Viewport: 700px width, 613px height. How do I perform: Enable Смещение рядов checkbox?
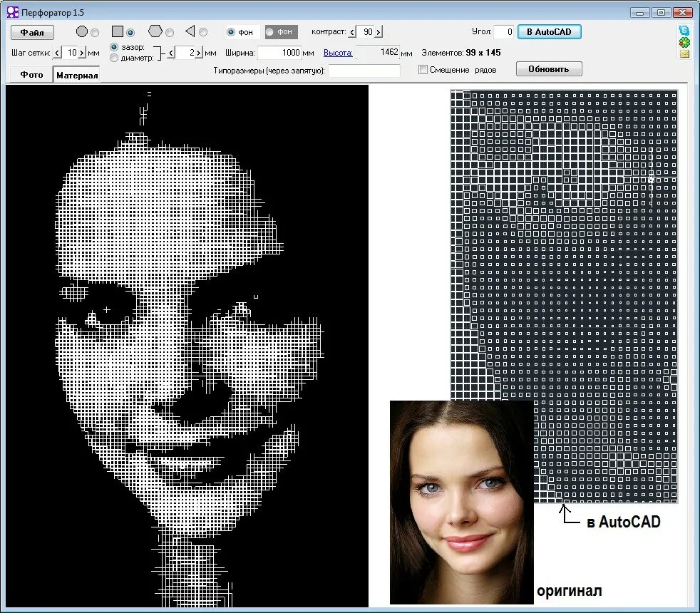click(x=423, y=70)
